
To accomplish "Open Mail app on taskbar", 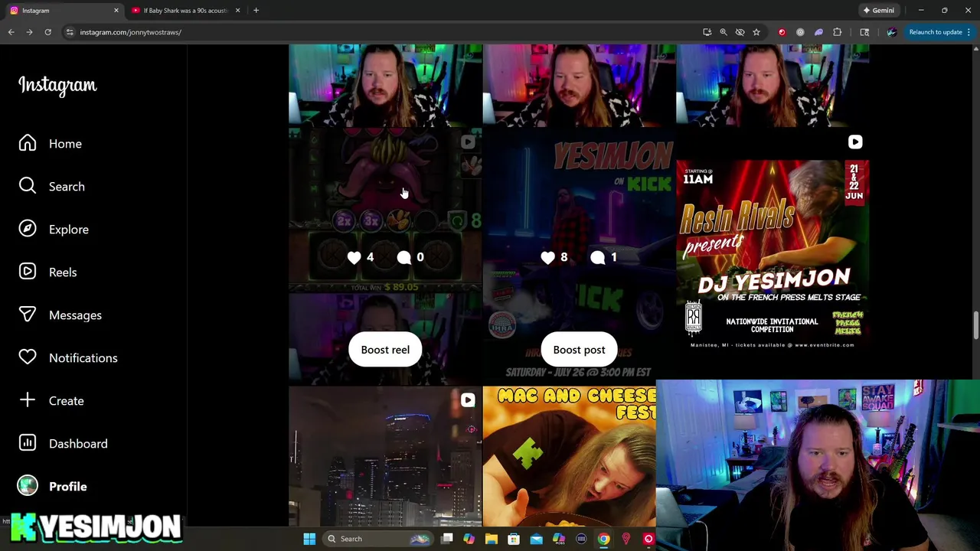I will coord(536,539).
